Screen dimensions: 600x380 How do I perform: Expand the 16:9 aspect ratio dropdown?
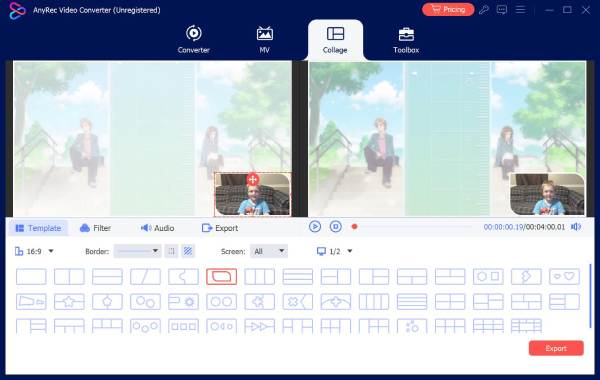tap(34, 251)
